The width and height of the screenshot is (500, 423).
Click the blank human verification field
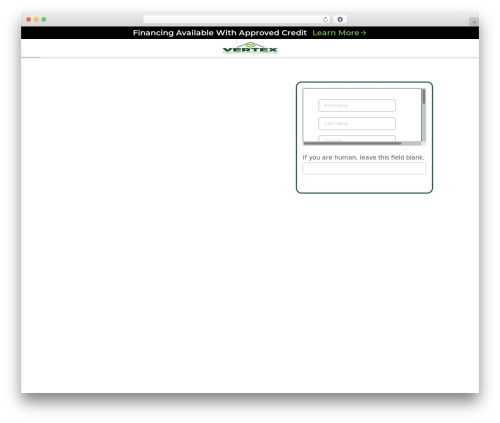click(x=364, y=168)
